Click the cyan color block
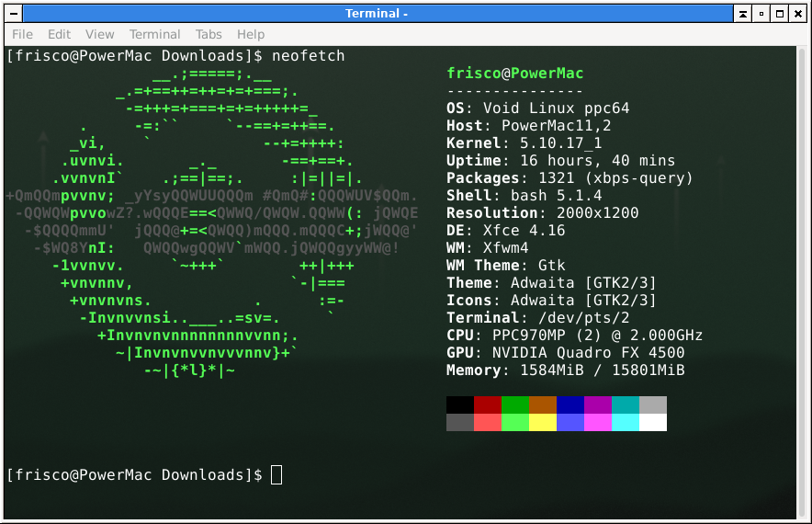Screen dimensions: 812x524 tap(626, 422)
